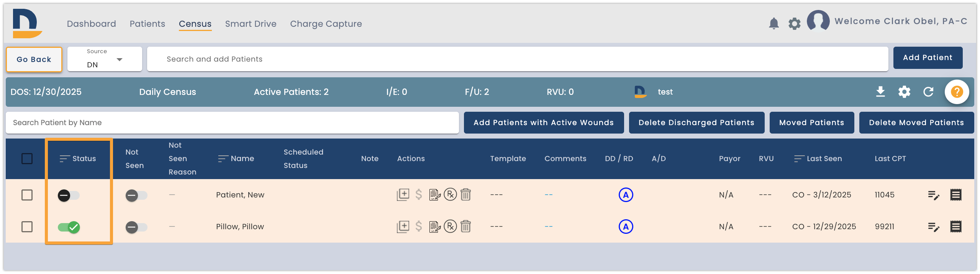Click the name 'Pillow, Pillow'
This screenshot has width=980, height=274.
click(240, 227)
